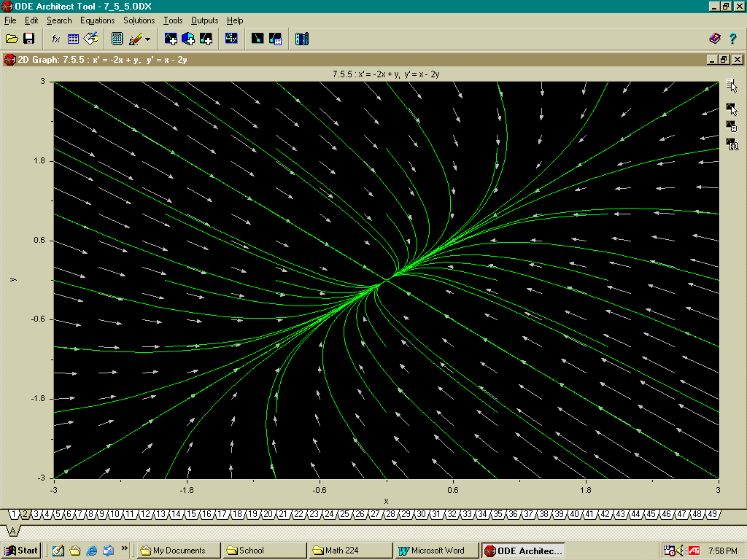Switch to Math 224 taskbar window
The width and height of the screenshot is (747, 560).
point(351,551)
